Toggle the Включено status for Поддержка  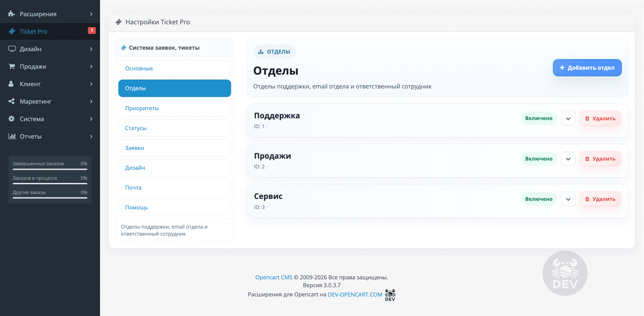point(539,118)
